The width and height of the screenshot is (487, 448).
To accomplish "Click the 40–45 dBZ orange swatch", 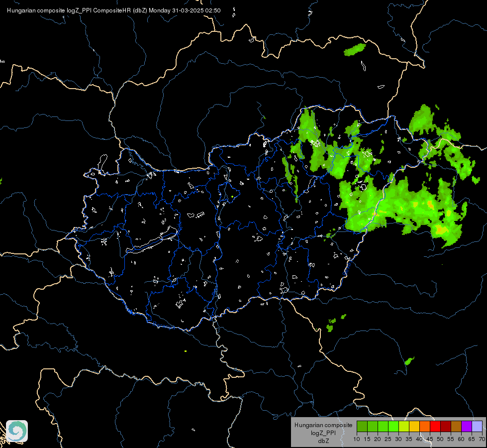I will (425, 426).
